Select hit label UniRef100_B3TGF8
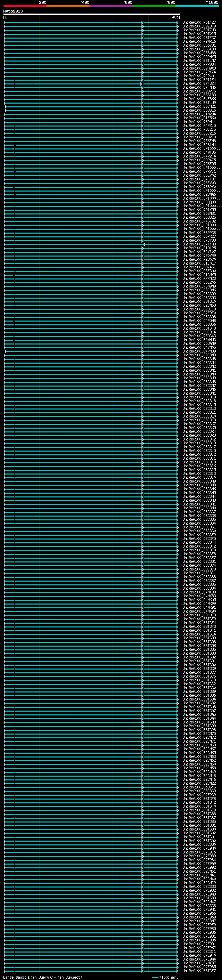The image size is (222, 980). pyautogui.click(x=199, y=328)
